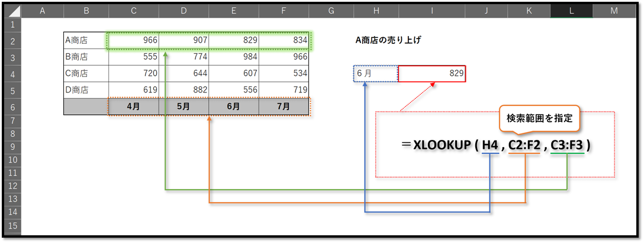This screenshot has height=243, width=644.
Task: Select cell with value 556
Action: [233, 91]
